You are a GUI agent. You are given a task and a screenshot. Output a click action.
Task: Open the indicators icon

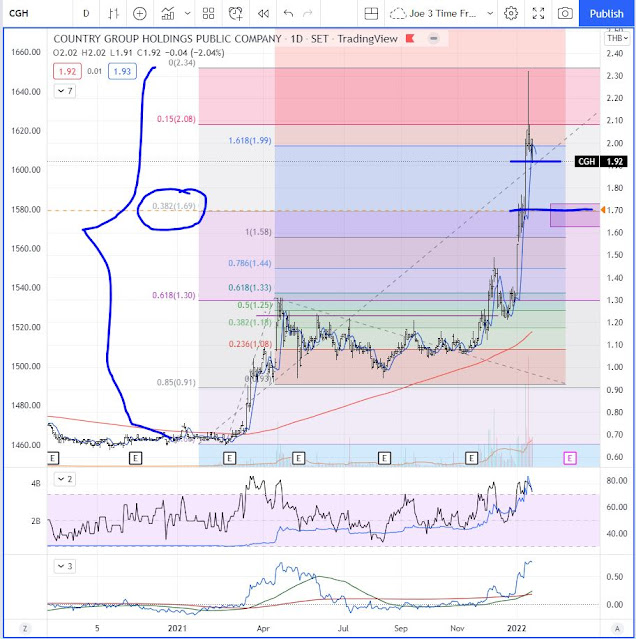pyautogui.click(x=167, y=13)
